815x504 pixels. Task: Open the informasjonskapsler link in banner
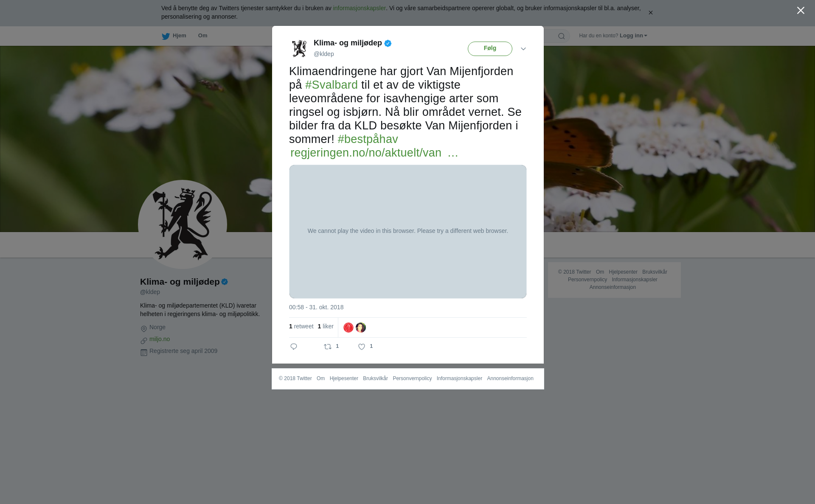pyautogui.click(x=359, y=8)
